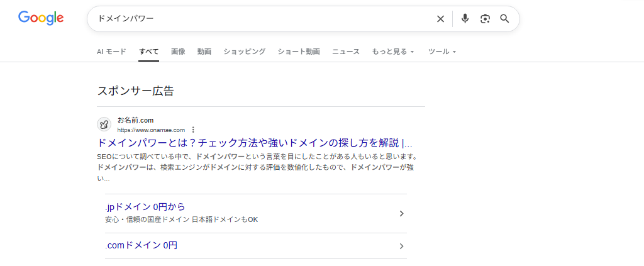Expand the もっと見る dropdown
The width and height of the screenshot is (644, 266).
393,52
